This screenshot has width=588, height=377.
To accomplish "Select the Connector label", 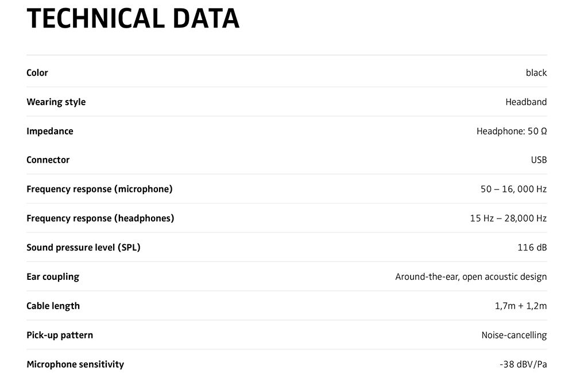I will tap(48, 160).
